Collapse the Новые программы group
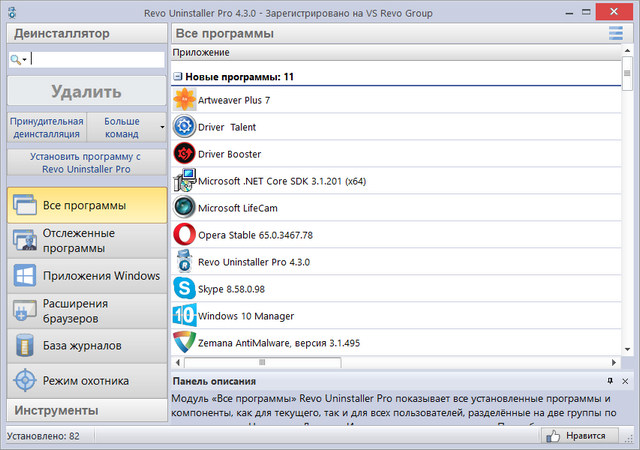The height and width of the screenshot is (450, 640). point(177,76)
